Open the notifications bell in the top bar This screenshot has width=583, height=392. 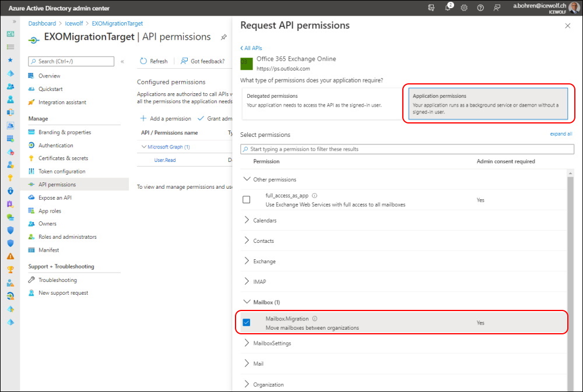click(x=448, y=8)
